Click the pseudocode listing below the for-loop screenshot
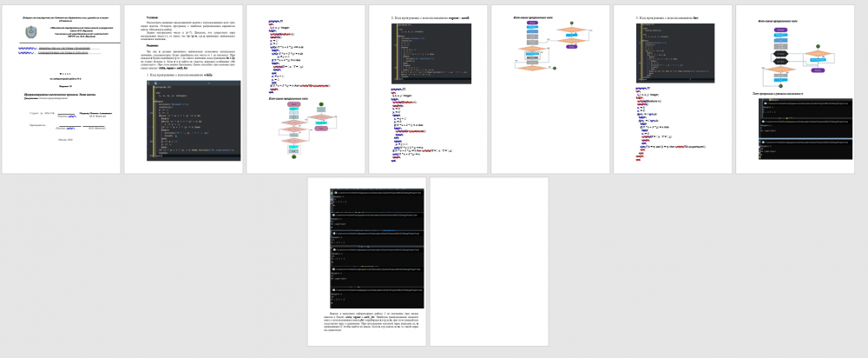The image size is (868, 358). pos(670,123)
